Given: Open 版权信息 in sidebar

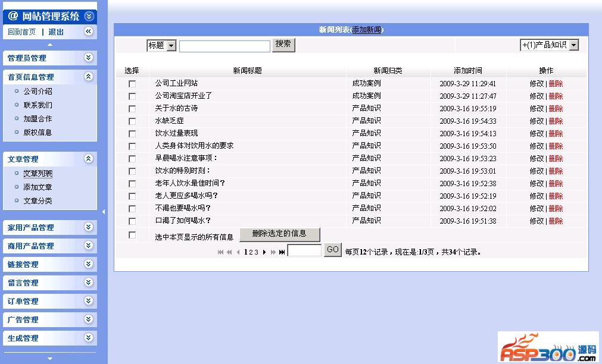Looking at the screenshot, I should click(x=38, y=132).
